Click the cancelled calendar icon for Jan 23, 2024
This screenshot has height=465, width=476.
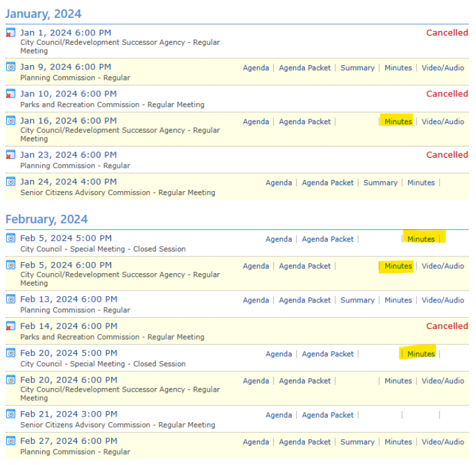pyautogui.click(x=11, y=155)
